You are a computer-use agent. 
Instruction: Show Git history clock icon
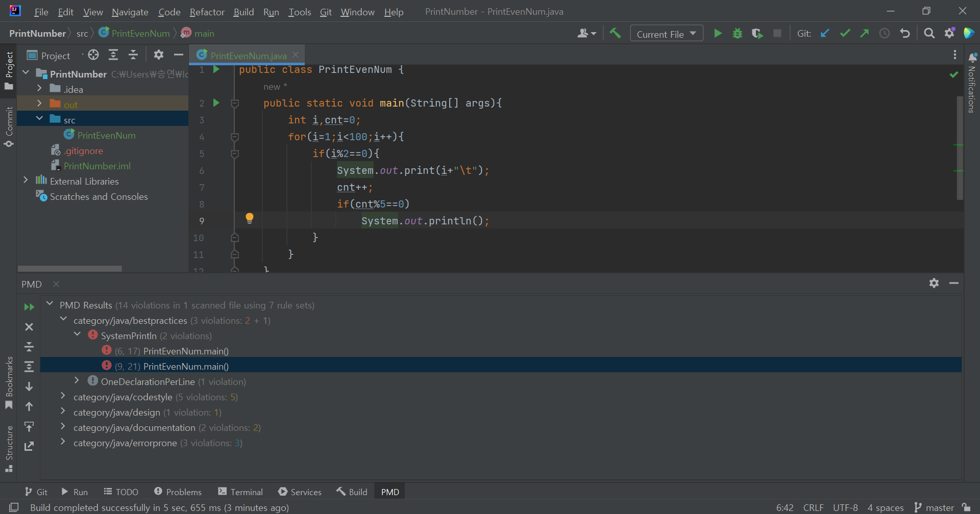point(885,34)
